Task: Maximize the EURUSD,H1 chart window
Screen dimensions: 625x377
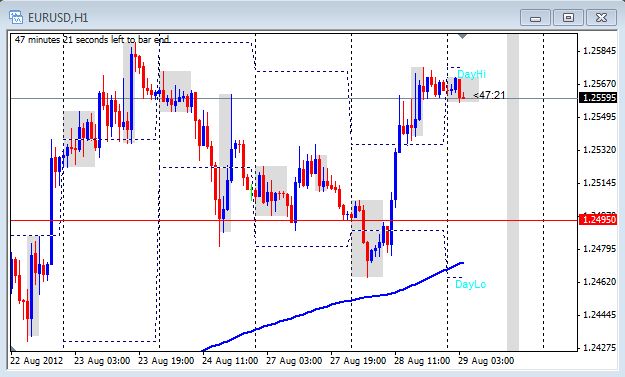Action: (568, 18)
